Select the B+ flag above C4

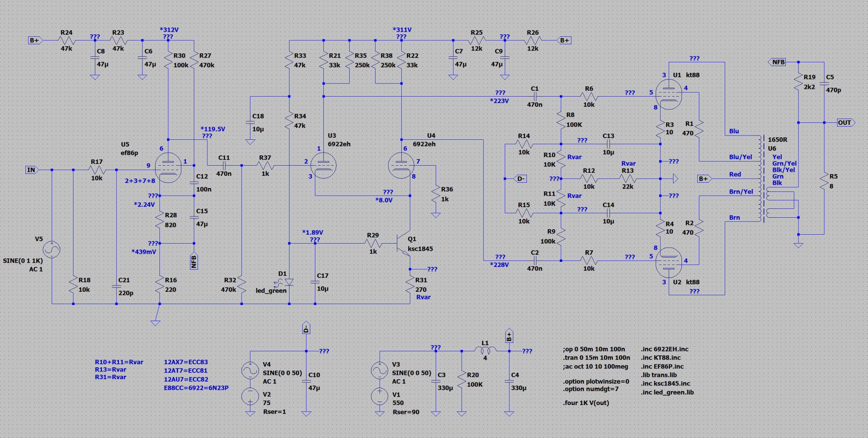point(509,335)
